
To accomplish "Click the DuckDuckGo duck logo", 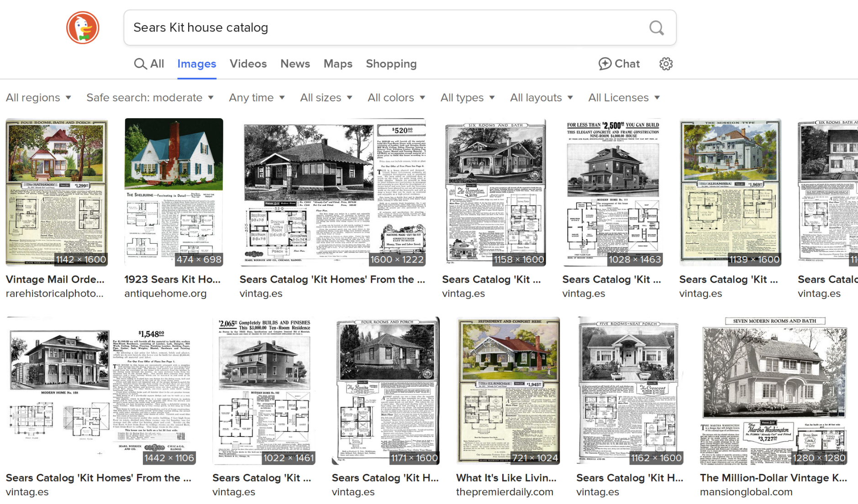I will pos(83,28).
